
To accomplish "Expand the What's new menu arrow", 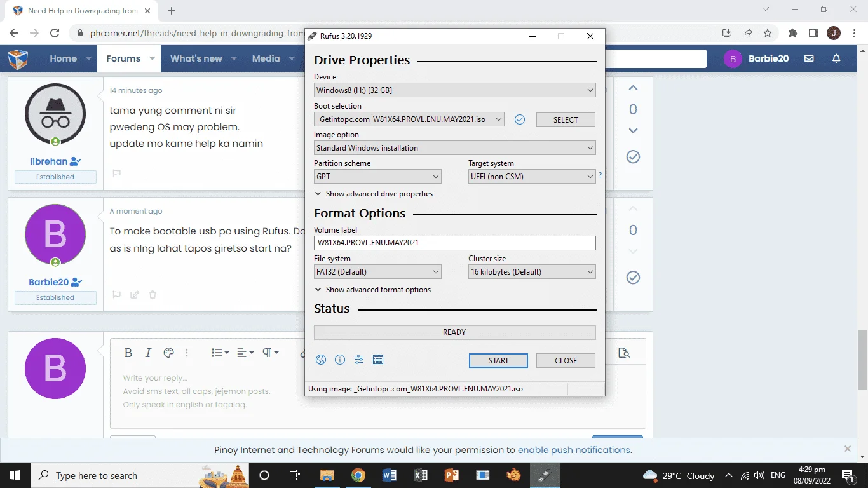I will (234, 58).
